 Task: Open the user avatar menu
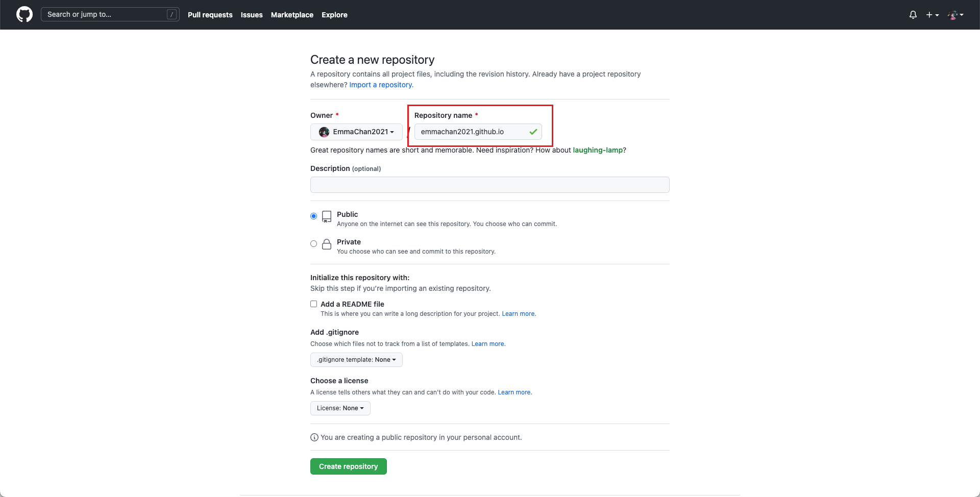coord(955,15)
